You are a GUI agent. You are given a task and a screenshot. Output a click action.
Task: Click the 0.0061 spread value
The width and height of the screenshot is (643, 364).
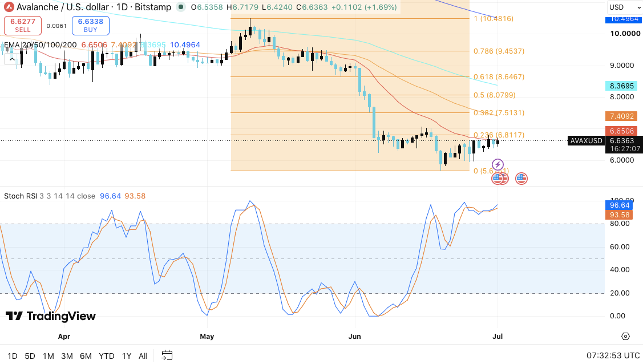click(56, 26)
